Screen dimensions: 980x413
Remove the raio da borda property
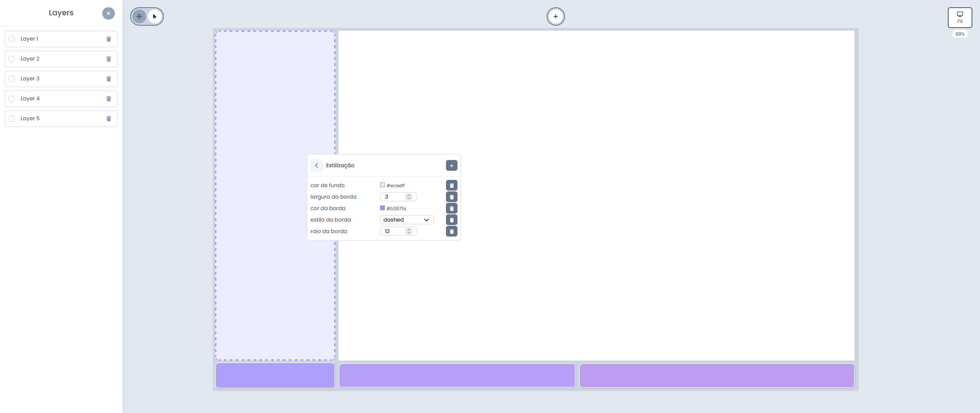[451, 231]
